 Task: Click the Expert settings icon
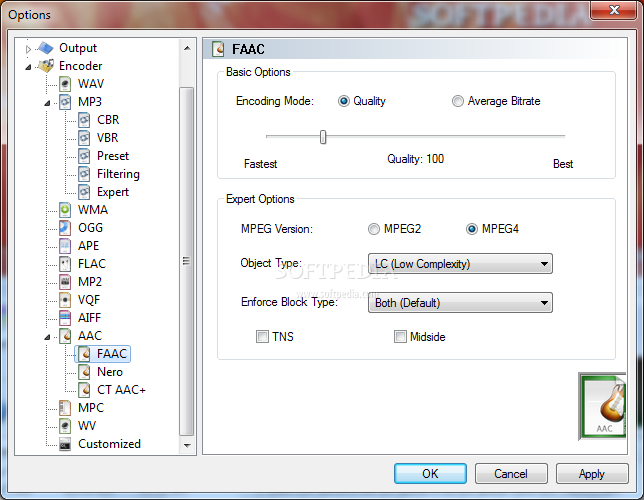coord(84,192)
